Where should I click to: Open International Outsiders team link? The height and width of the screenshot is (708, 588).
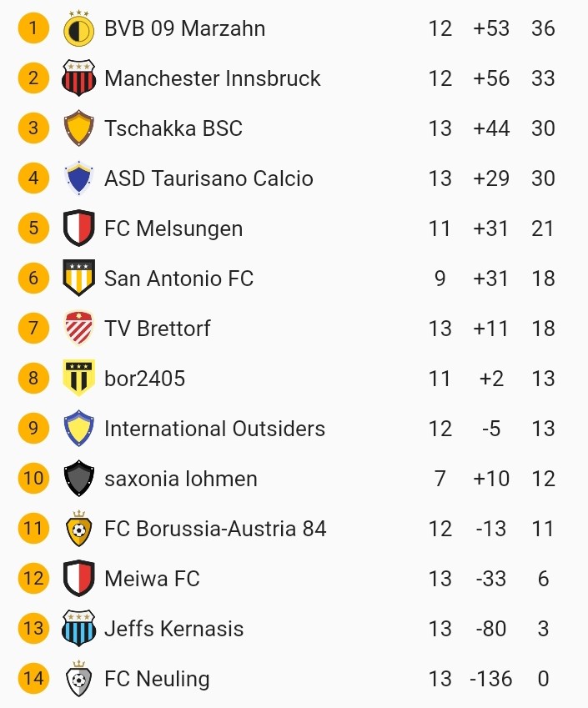click(x=214, y=429)
